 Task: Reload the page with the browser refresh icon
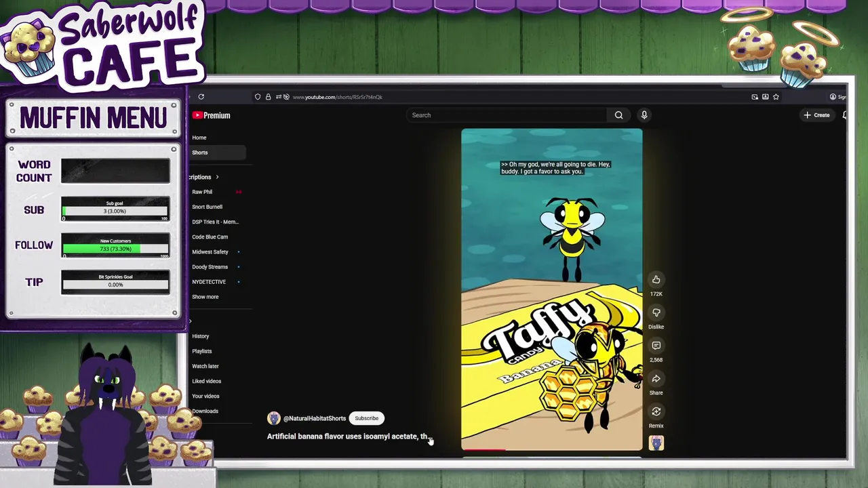coord(201,97)
